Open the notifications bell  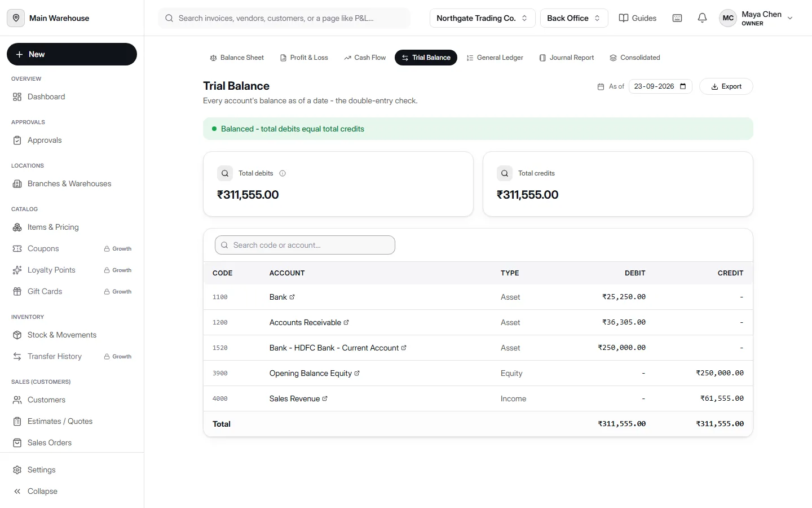click(x=702, y=18)
